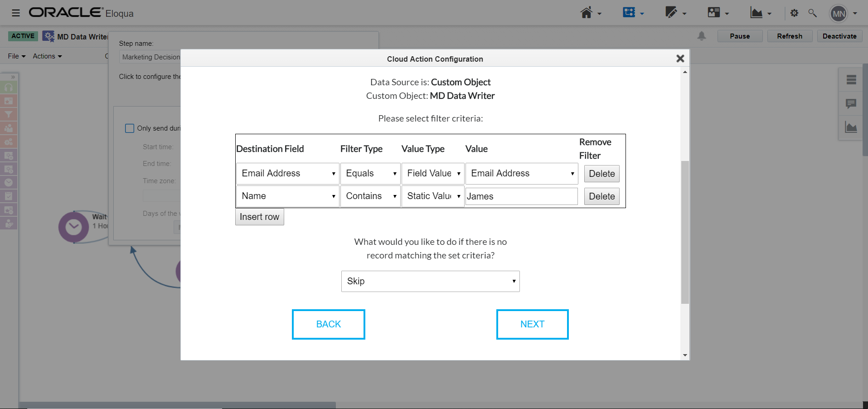Open the File menu
This screenshot has width=868, height=409.
[17, 56]
